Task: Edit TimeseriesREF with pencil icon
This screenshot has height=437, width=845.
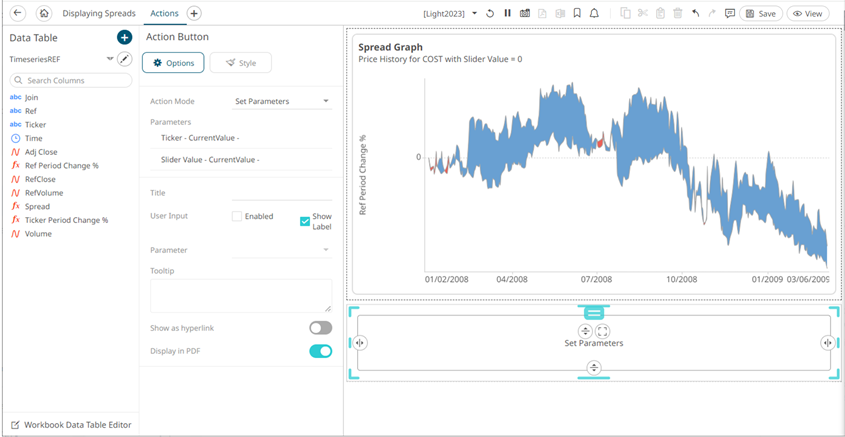Action: click(x=124, y=59)
